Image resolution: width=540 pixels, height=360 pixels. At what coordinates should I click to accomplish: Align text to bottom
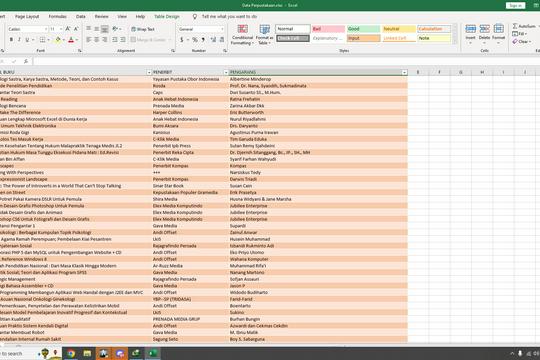coord(105,29)
